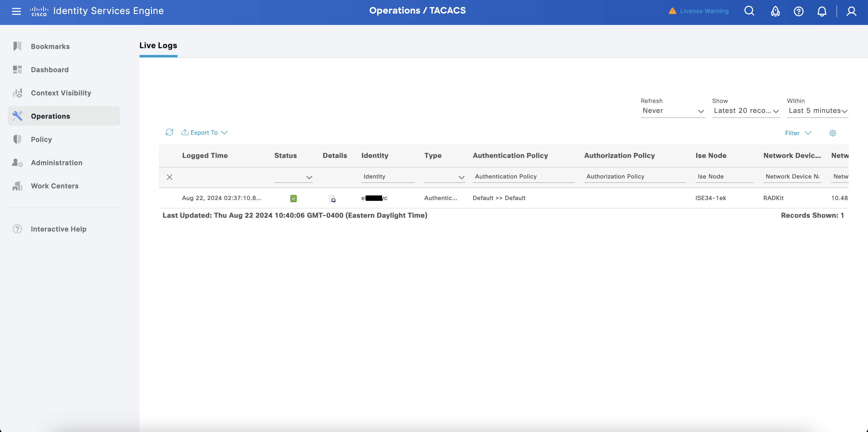This screenshot has width=868, height=432.
Task: Click the Ise Node column header
Action: pos(711,155)
